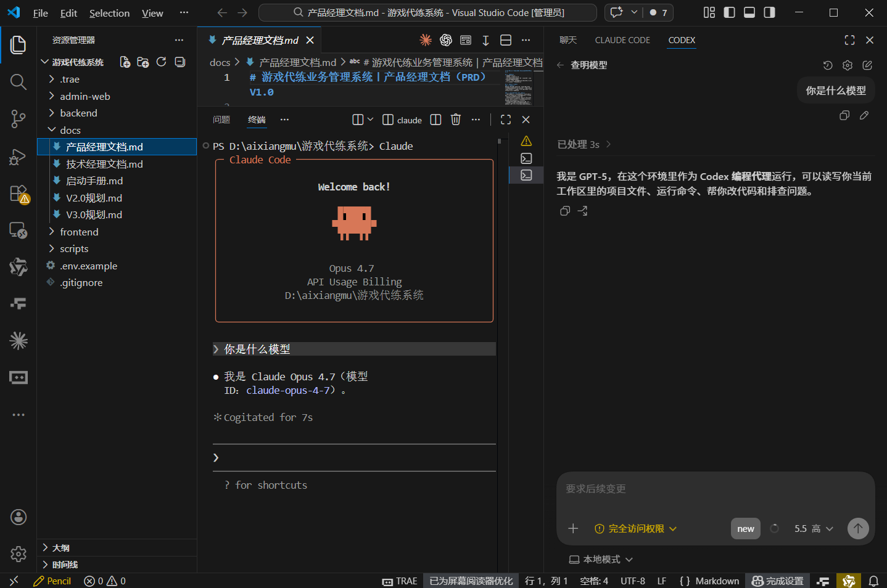Go back from 查明模型 chat
887x588 pixels.
pyautogui.click(x=560, y=65)
